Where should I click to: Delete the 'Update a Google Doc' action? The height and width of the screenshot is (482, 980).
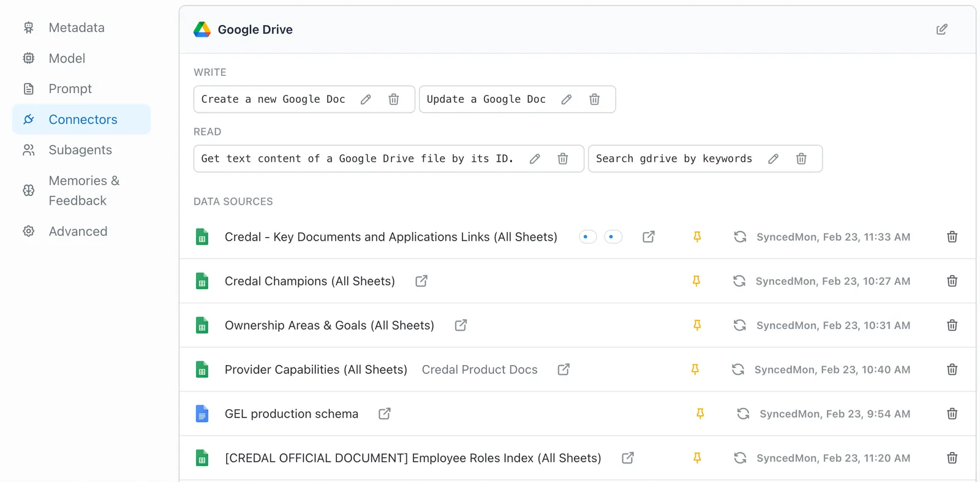(594, 99)
